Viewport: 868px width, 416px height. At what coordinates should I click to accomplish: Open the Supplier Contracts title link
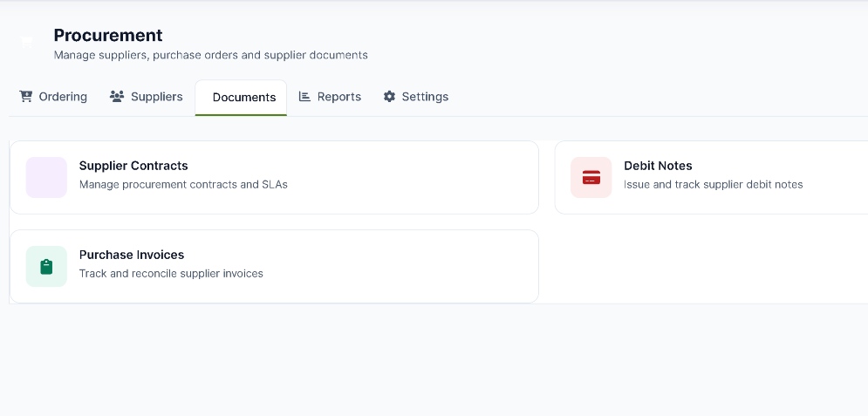pyautogui.click(x=133, y=166)
